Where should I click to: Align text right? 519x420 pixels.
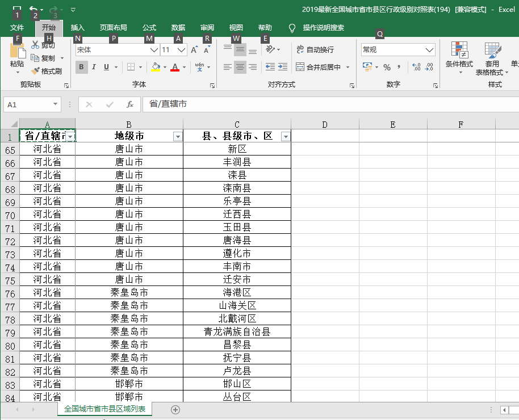(x=253, y=67)
